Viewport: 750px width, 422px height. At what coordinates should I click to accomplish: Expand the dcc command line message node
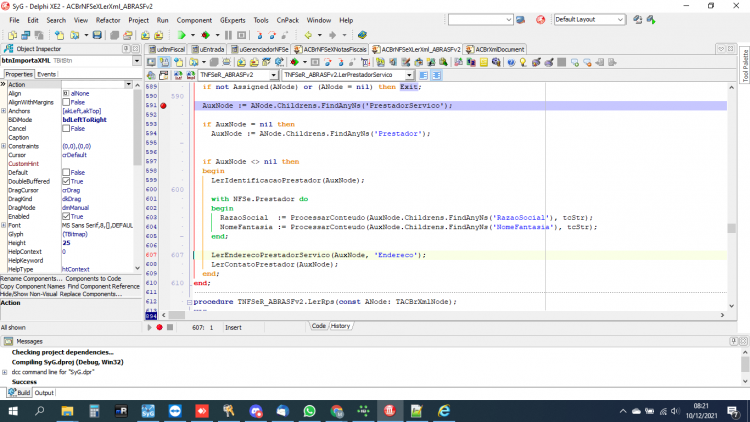(x=5, y=372)
